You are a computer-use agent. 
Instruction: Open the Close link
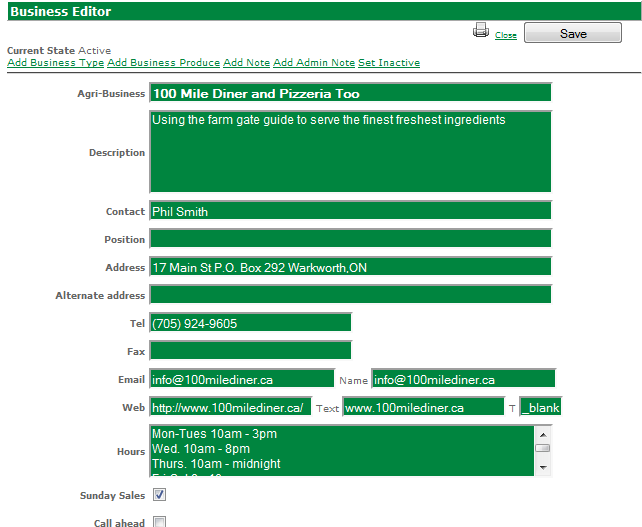point(506,35)
